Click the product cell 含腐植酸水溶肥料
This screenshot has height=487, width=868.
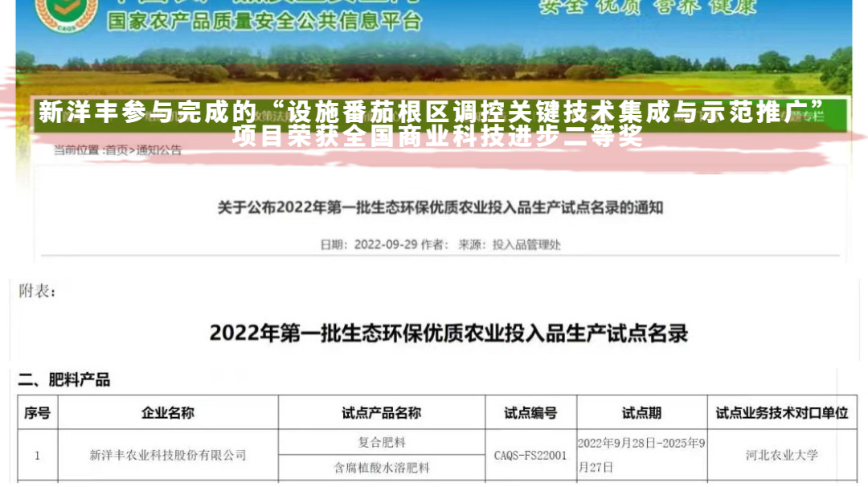coord(382,468)
